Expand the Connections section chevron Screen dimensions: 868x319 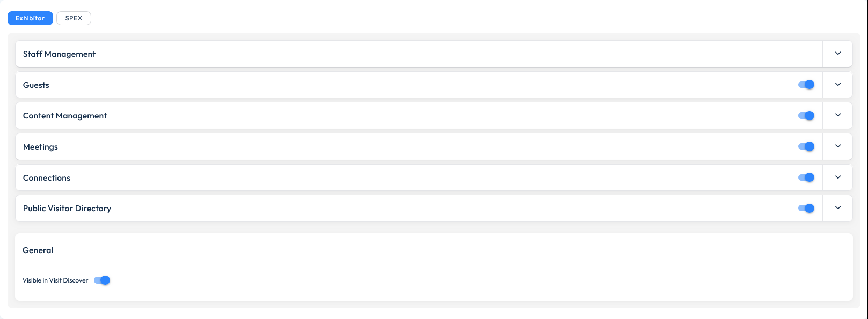point(837,177)
